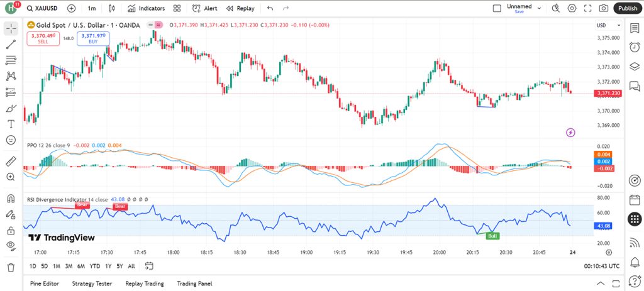Viewport: 644px width, 291px height.
Task: Switch to the Pine Editor tab
Action: (45, 283)
